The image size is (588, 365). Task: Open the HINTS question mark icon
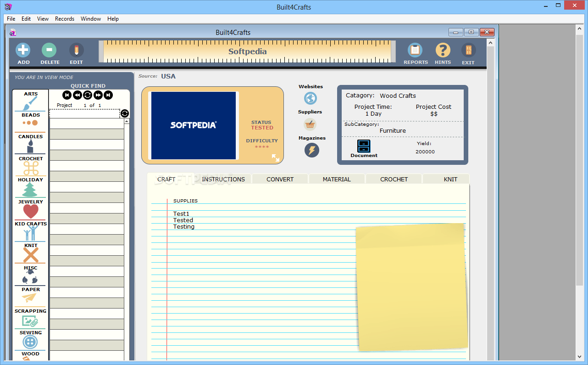[443, 50]
